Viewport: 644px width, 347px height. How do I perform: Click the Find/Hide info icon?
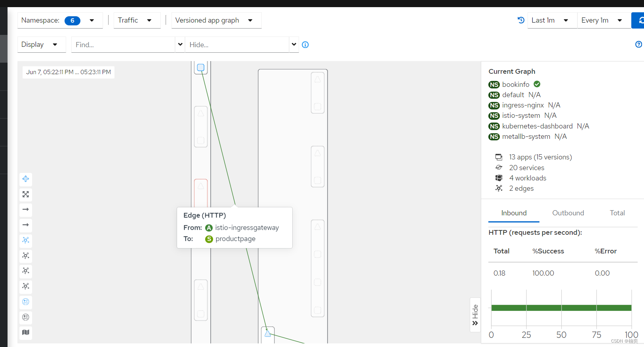(x=305, y=45)
